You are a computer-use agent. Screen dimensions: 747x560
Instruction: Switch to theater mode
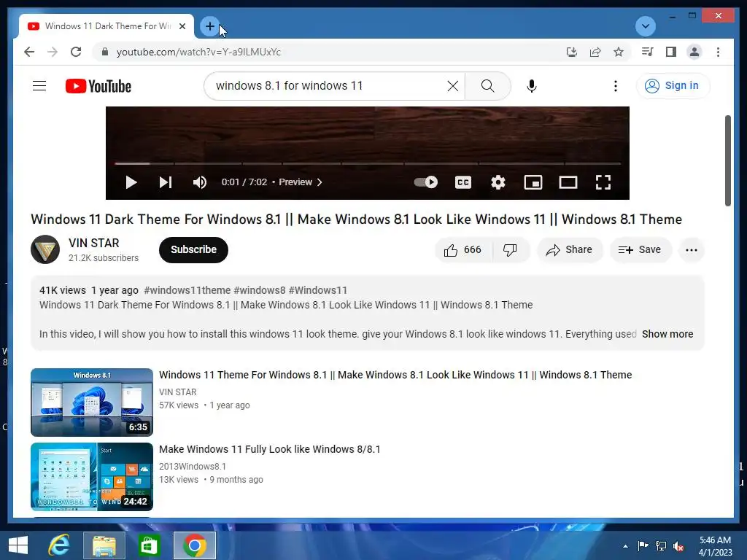568,182
